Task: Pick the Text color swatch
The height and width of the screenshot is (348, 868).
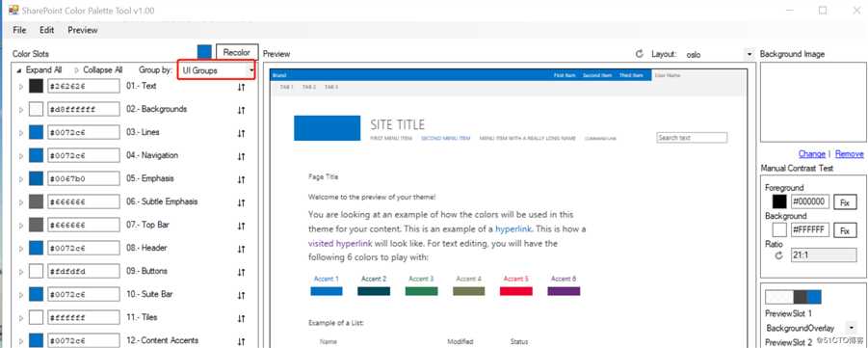Action: tap(36, 86)
